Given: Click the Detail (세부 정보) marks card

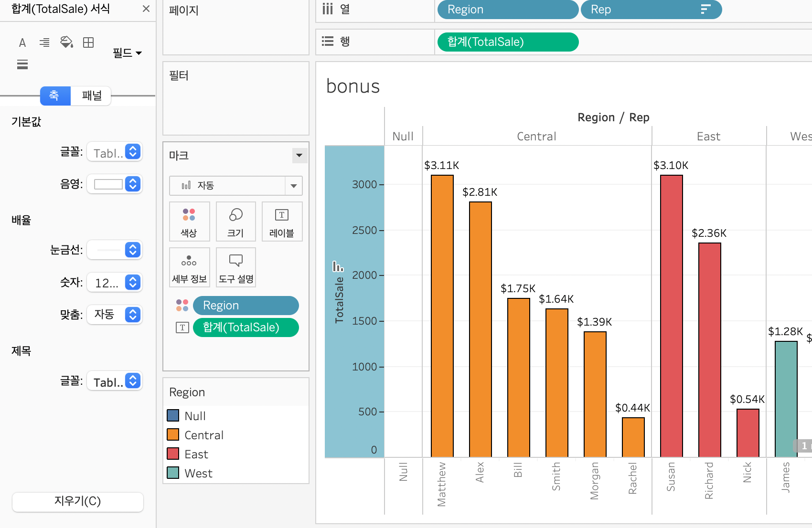Looking at the screenshot, I should tap(189, 268).
